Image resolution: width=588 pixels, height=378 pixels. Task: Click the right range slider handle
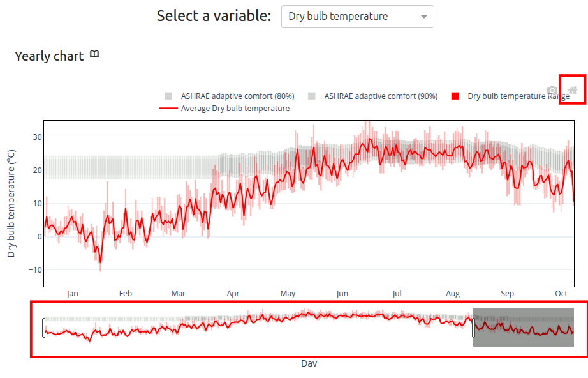473,328
